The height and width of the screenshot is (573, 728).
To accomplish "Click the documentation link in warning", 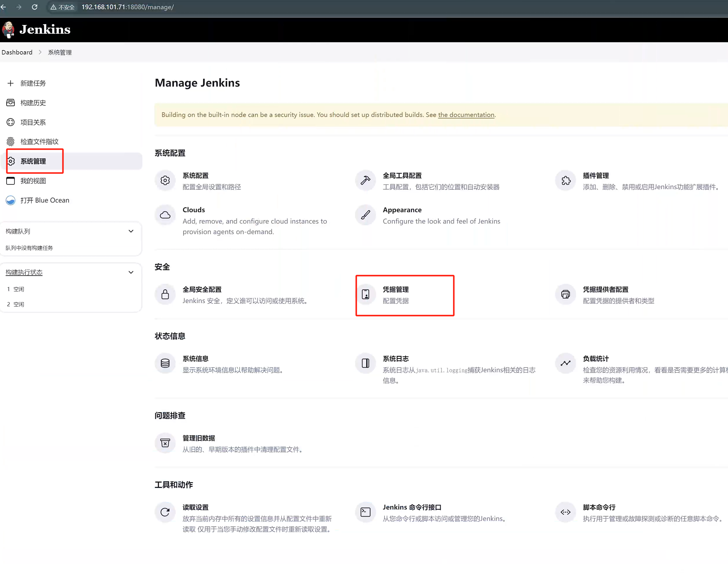I will (x=466, y=115).
